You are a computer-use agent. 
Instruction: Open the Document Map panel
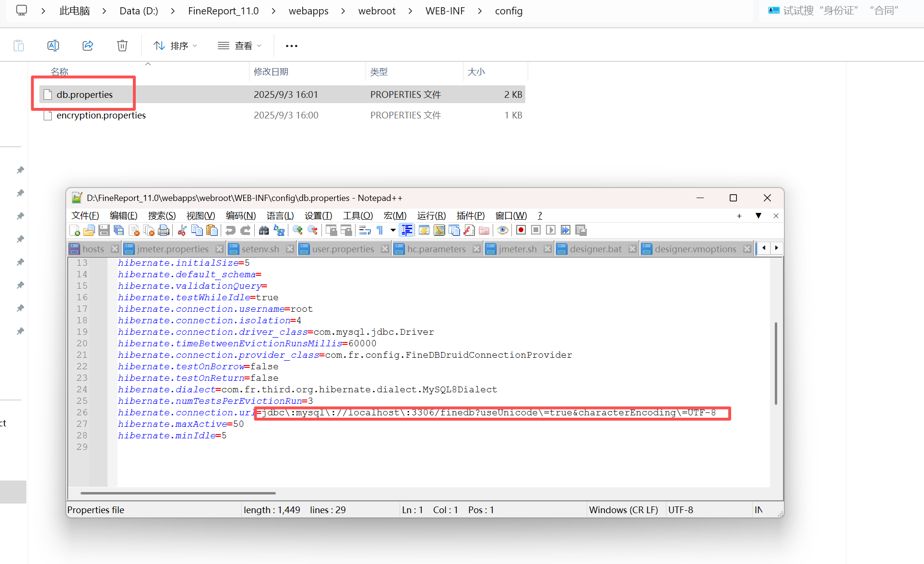pos(439,230)
